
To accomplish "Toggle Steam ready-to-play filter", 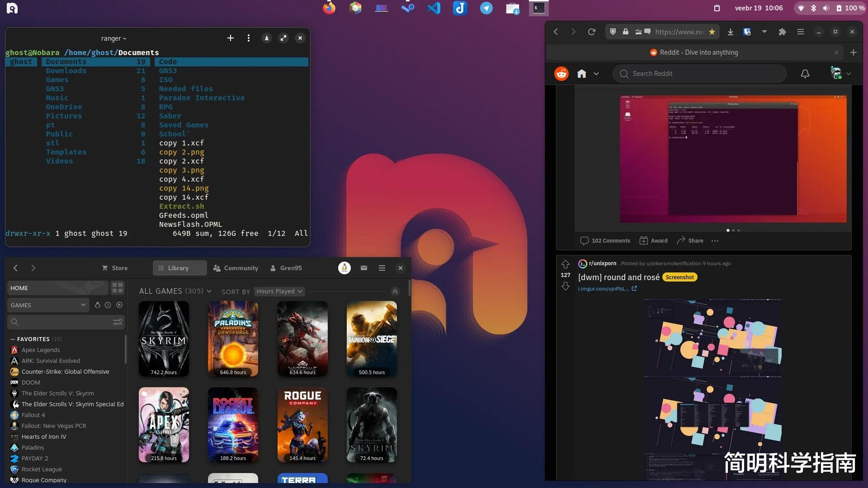I will (x=119, y=305).
